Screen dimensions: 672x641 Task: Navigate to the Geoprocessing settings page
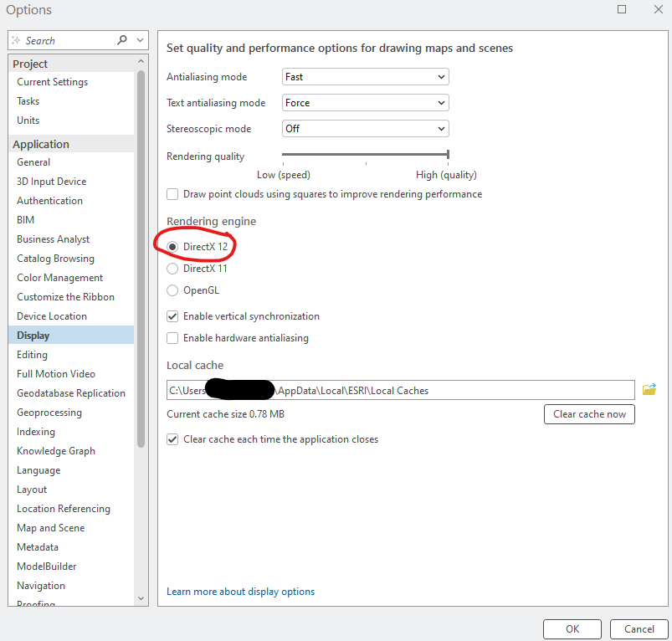click(49, 412)
